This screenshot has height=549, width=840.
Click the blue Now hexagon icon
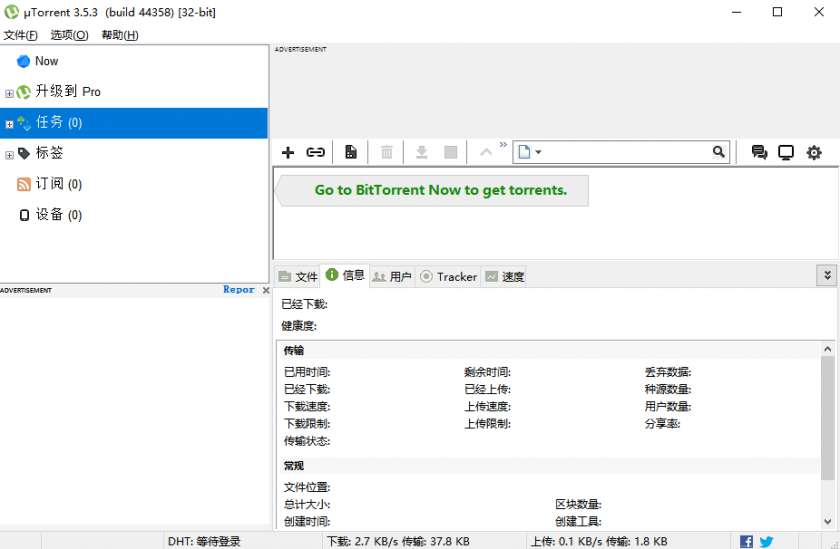click(x=24, y=61)
